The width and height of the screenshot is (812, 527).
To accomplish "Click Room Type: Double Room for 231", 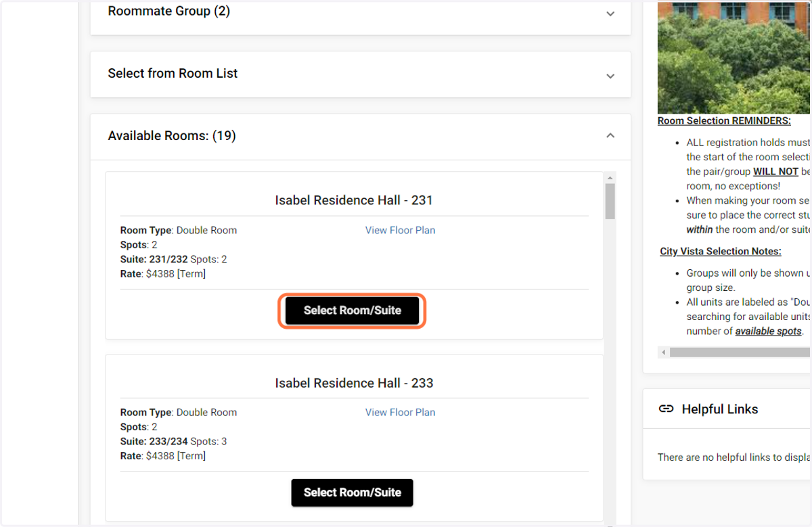I will click(179, 230).
